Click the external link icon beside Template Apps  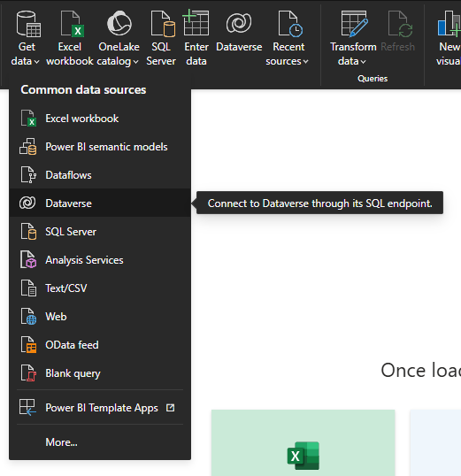171,408
